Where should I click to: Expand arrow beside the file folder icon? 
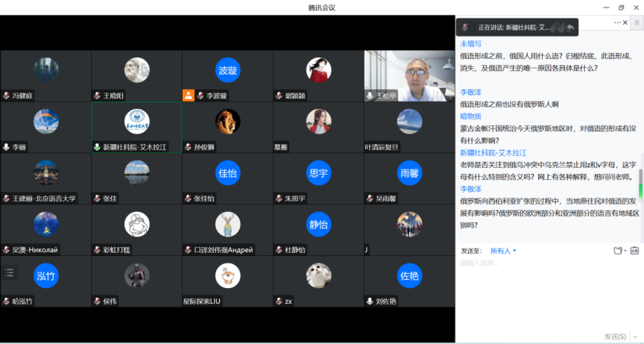point(625,251)
